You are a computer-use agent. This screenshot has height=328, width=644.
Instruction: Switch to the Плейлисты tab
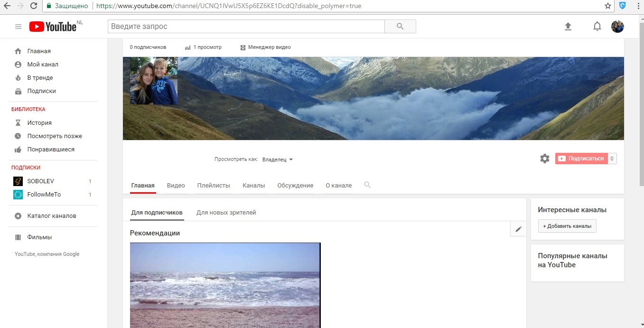pyautogui.click(x=214, y=186)
